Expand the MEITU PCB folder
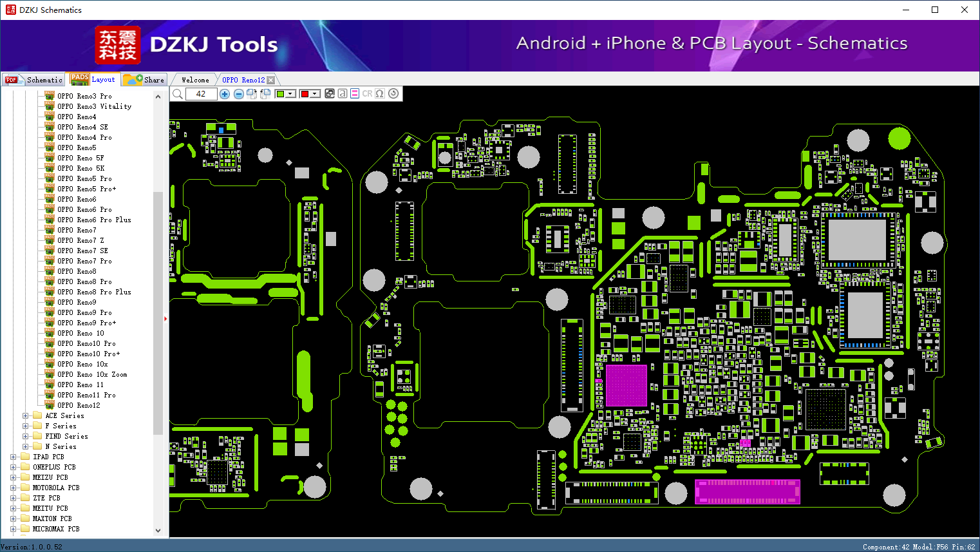 (14, 508)
